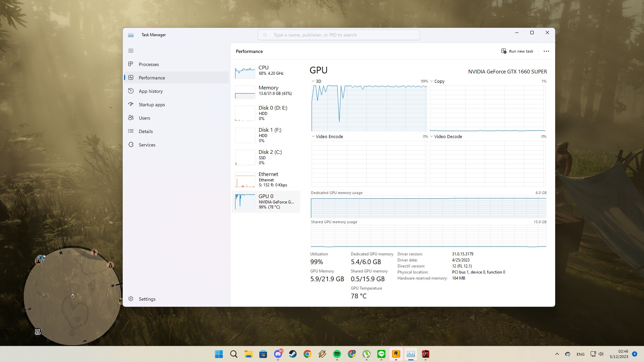Open the clock and date panel

(619, 354)
